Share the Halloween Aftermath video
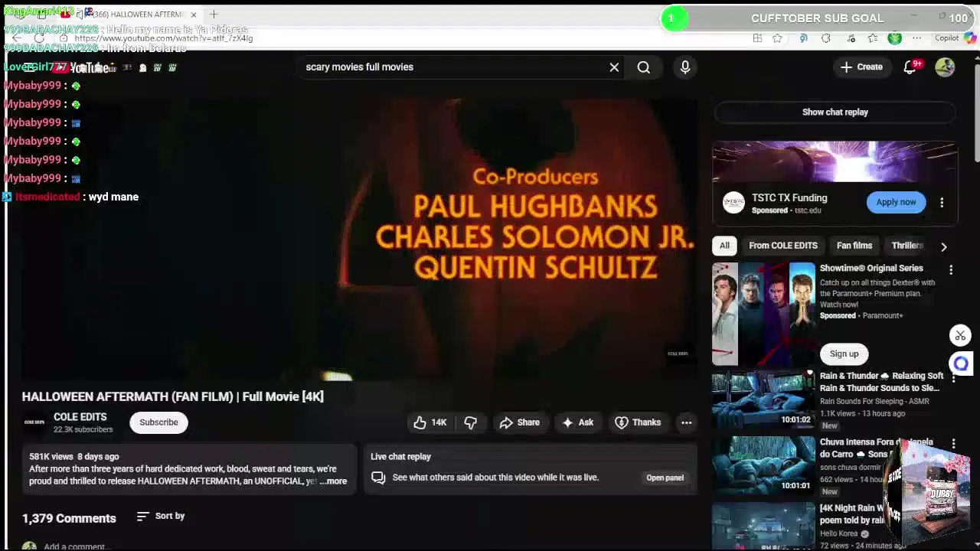Image resolution: width=980 pixels, height=551 pixels. point(520,422)
